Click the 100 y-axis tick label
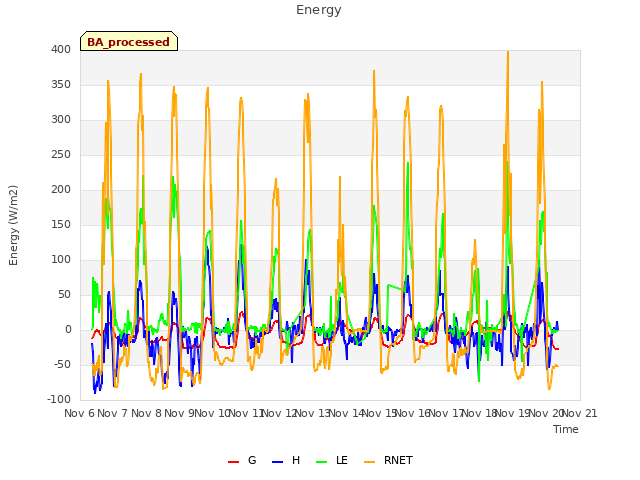Image resolution: width=640 pixels, height=480 pixels. click(x=61, y=260)
